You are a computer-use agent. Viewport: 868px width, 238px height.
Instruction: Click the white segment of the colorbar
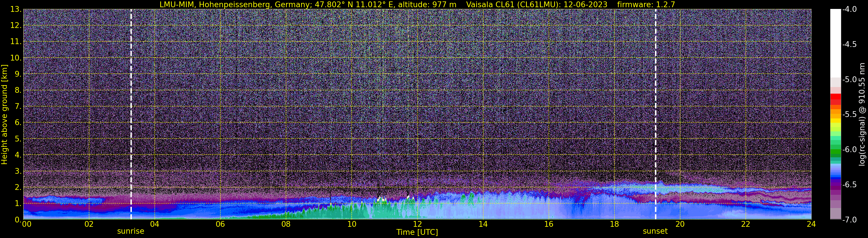(835, 43)
